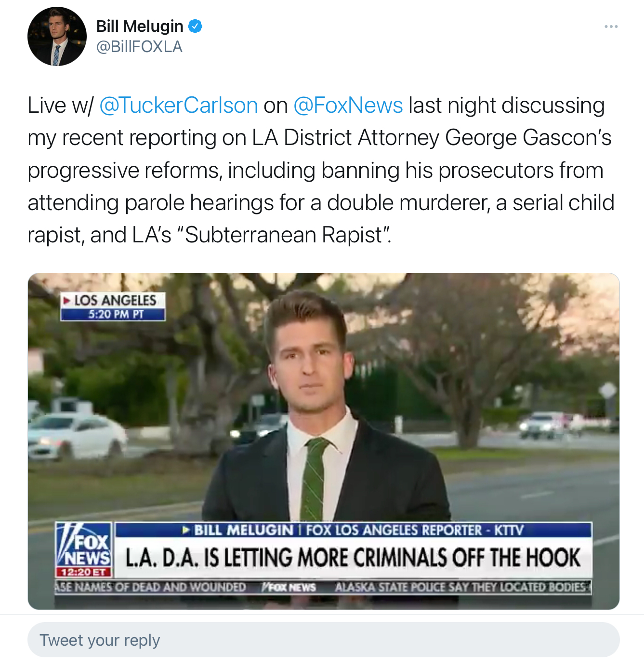Open the @TuckerCarlson mention
The height and width of the screenshot is (665, 644).
[179, 106]
